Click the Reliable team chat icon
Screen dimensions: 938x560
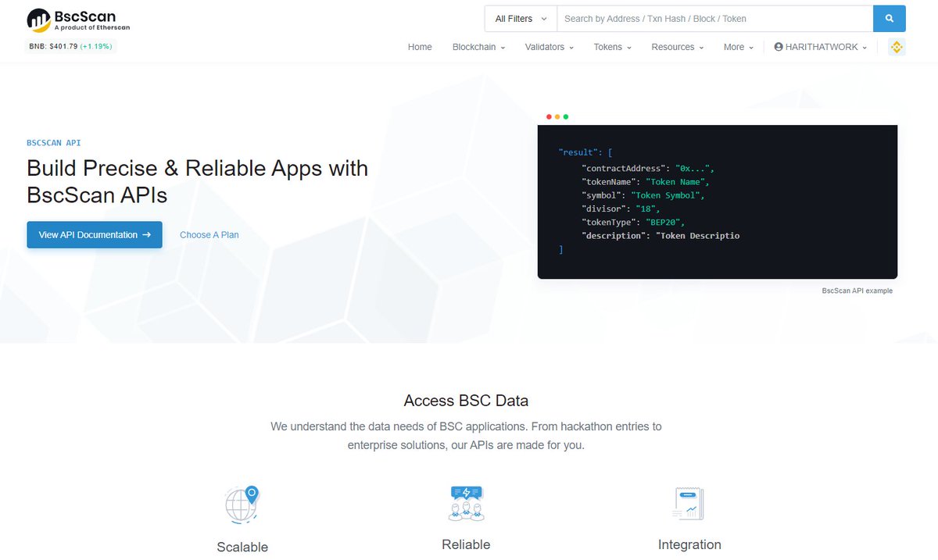pyautogui.click(x=466, y=503)
